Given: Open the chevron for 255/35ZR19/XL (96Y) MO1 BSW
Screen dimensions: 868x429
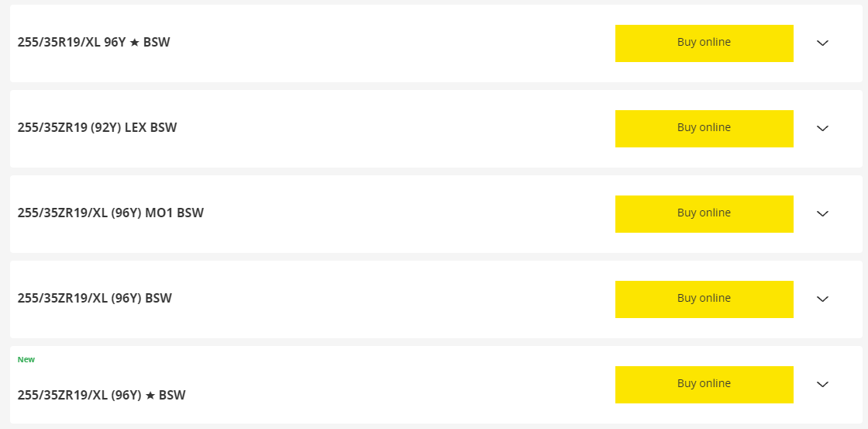Looking at the screenshot, I should tap(823, 214).
